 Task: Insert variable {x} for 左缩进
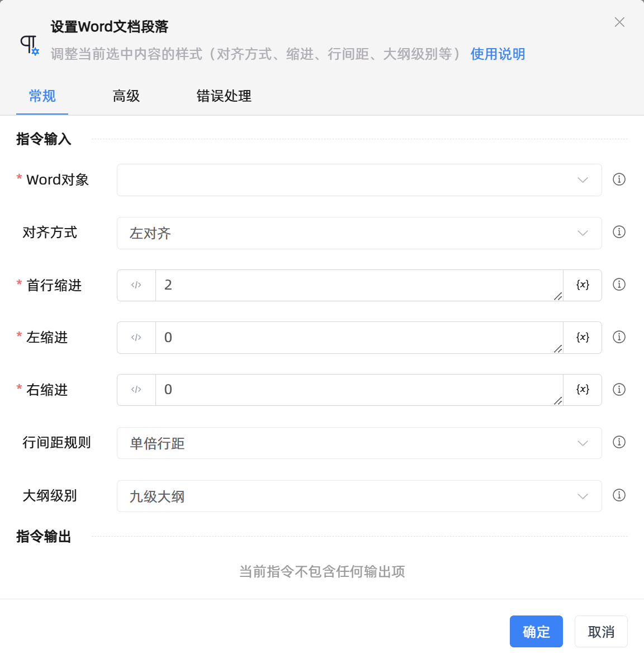click(x=583, y=338)
